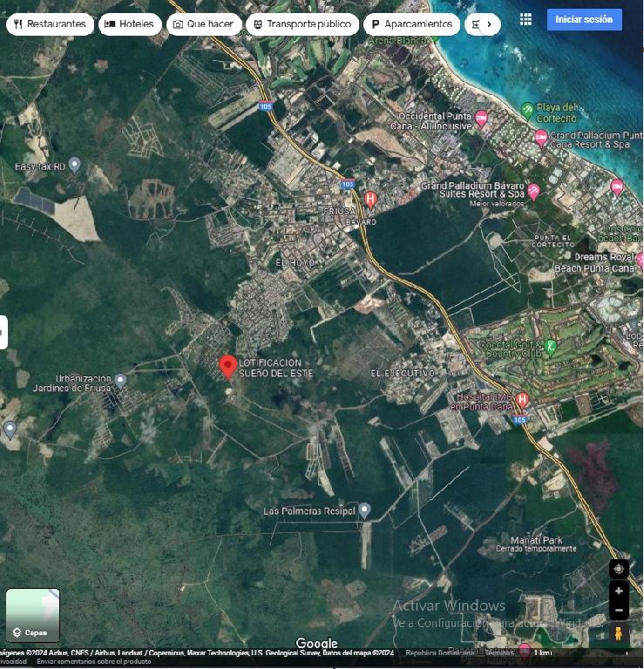Image resolution: width=644 pixels, height=669 pixels.
Task: Click the Dreams Royal Beach Punta Cana label
Action: pos(595,262)
